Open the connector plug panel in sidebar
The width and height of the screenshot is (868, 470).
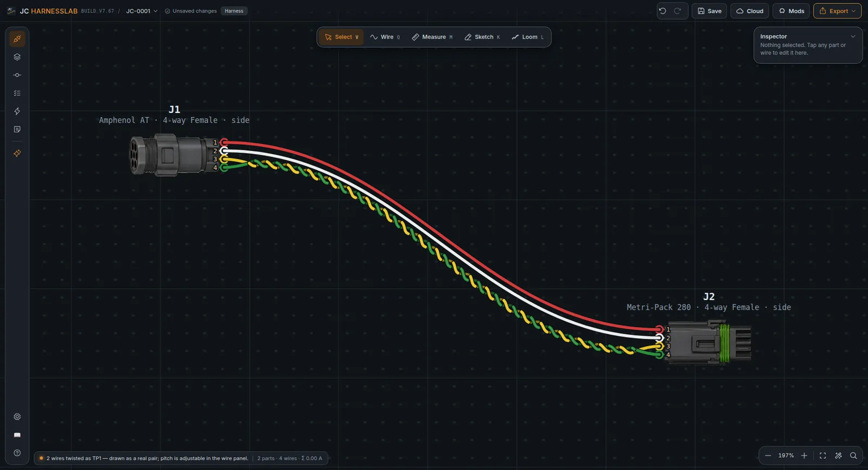pyautogui.click(x=17, y=39)
